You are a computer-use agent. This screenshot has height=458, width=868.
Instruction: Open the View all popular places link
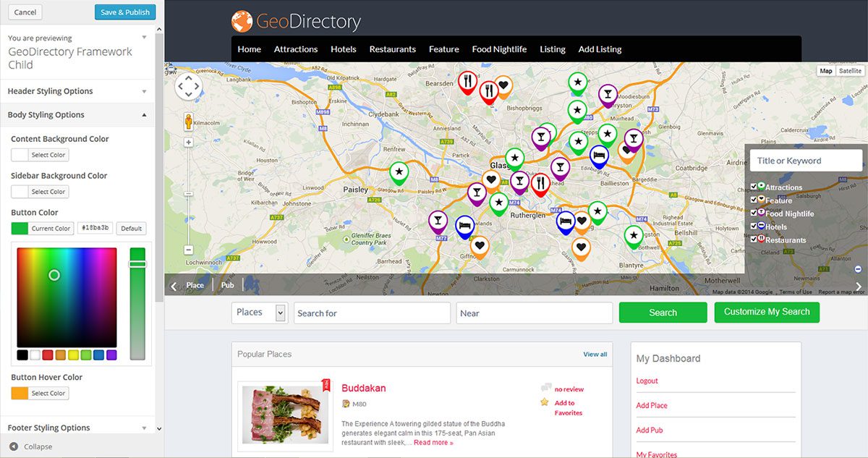(x=595, y=355)
